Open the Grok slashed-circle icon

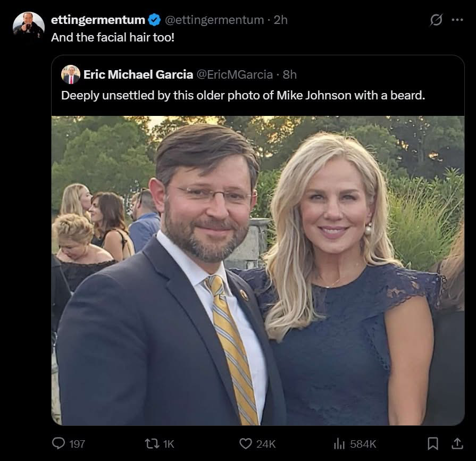[x=436, y=20]
